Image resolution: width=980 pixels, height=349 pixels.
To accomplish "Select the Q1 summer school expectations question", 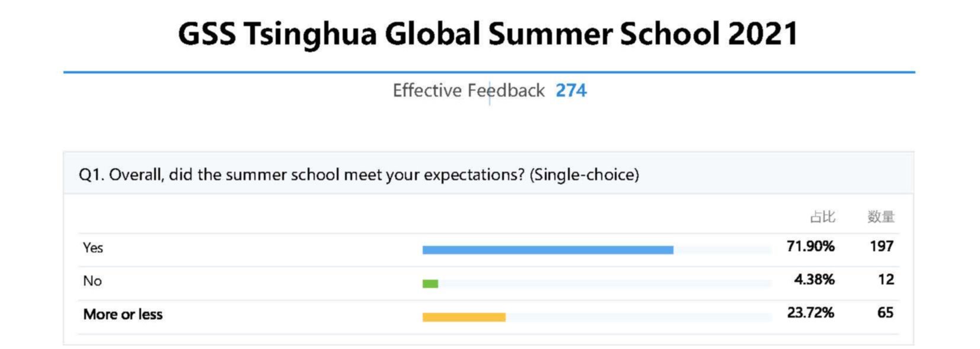I will [359, 175].
